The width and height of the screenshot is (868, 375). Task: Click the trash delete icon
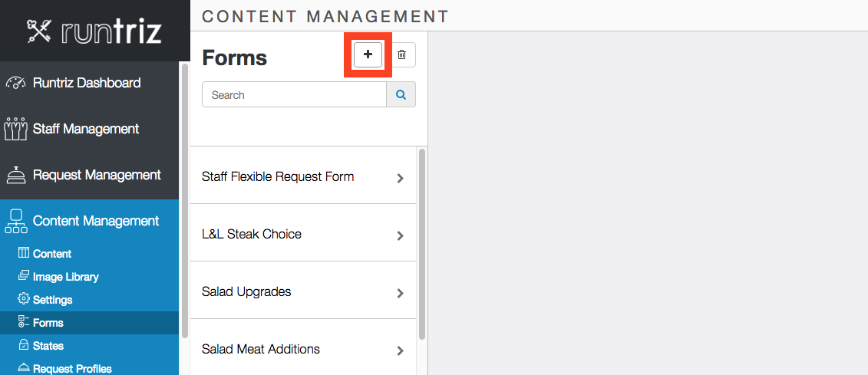point(402,54)
